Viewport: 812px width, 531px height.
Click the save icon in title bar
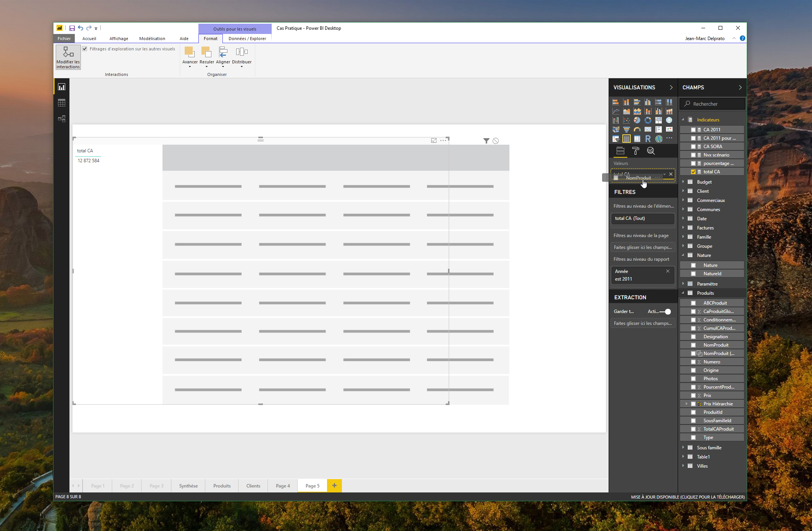(x=72, y=28)
